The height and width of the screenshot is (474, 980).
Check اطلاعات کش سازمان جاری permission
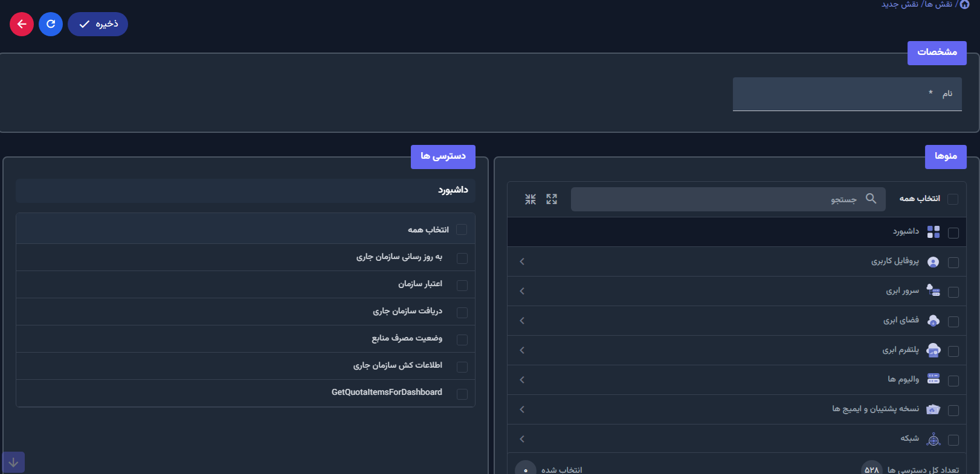[462, 367]
